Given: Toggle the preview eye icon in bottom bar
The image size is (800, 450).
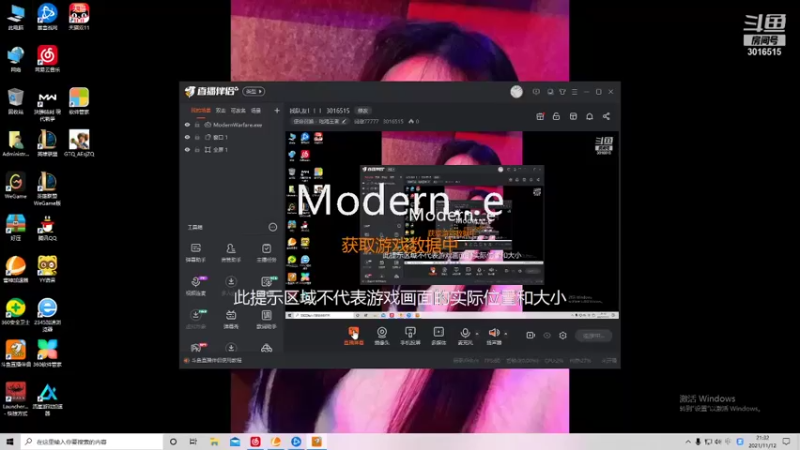Looking at the screenshot, I should (x=547, y=335).
